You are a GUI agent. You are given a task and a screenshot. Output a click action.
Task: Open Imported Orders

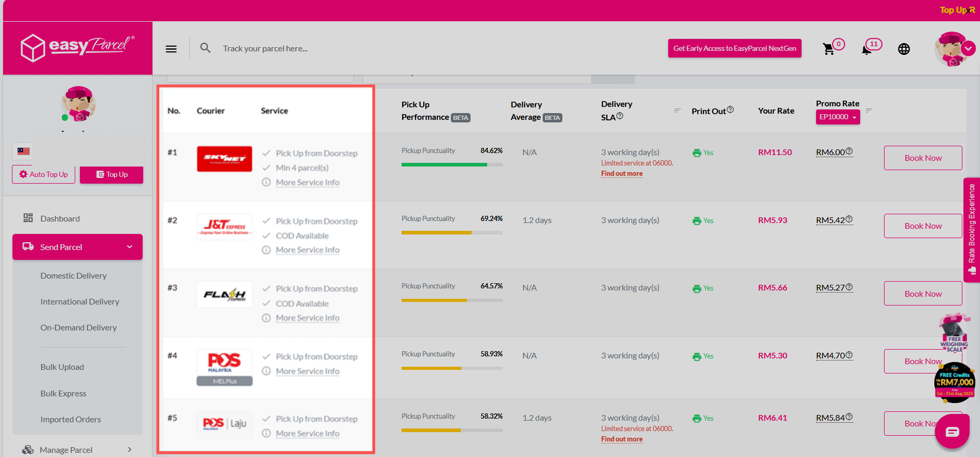[x=71, y=419]
